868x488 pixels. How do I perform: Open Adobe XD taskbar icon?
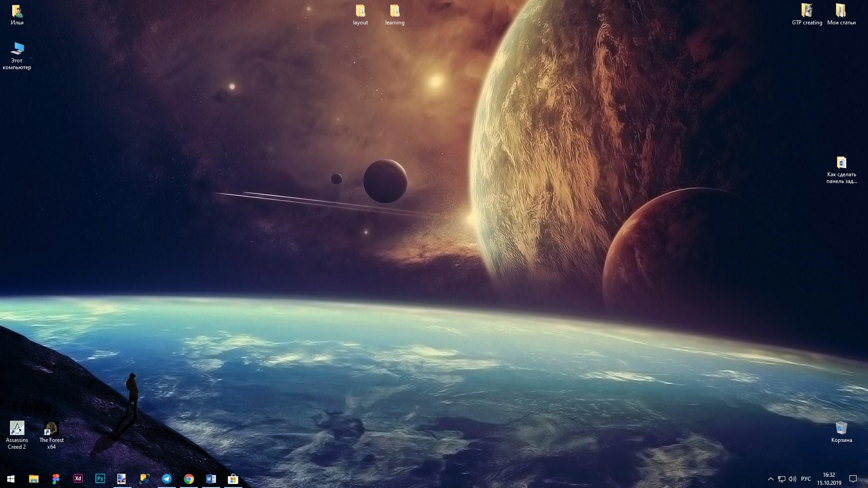pyautogui.click(x=78, y=479)
